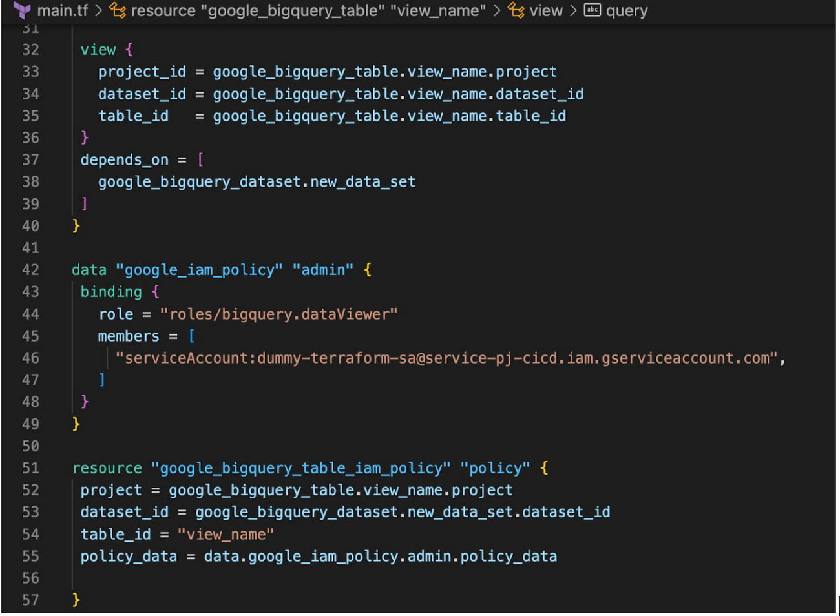Expand breadcrumb chevron after main.tf
The height and width of the screenshot is (616, 840).
coord(98,10)
